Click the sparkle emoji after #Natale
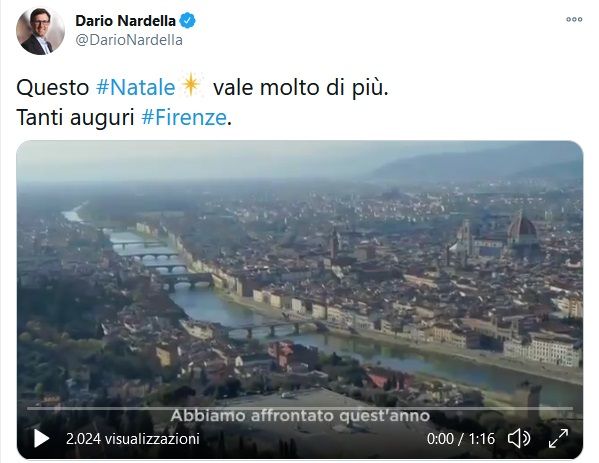This screenshot has height=463, width=599. point(191,84)
